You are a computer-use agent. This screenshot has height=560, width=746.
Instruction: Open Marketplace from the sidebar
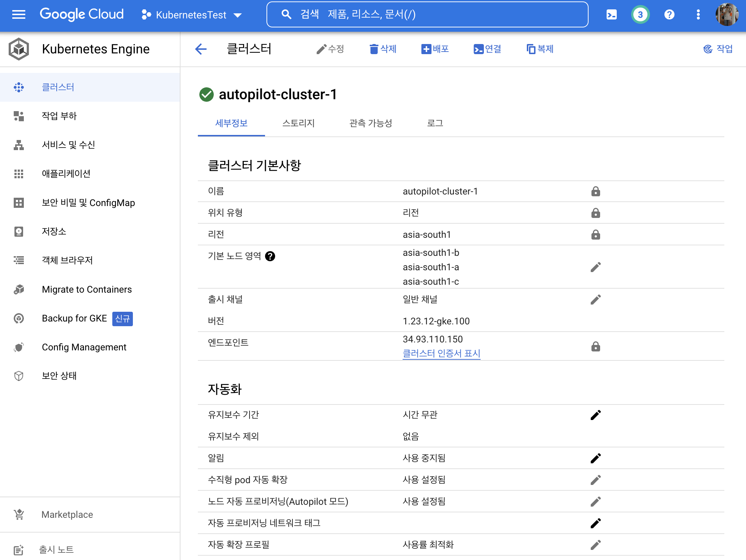click(90, 515)
